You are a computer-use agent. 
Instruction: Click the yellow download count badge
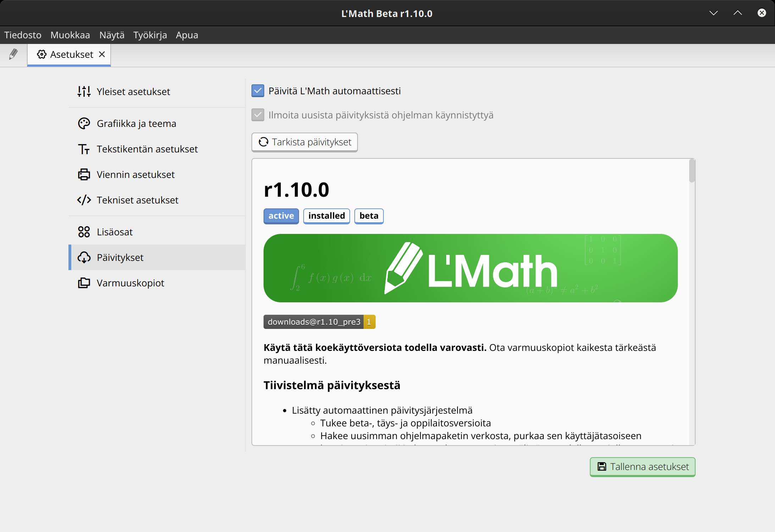[369, 322]
